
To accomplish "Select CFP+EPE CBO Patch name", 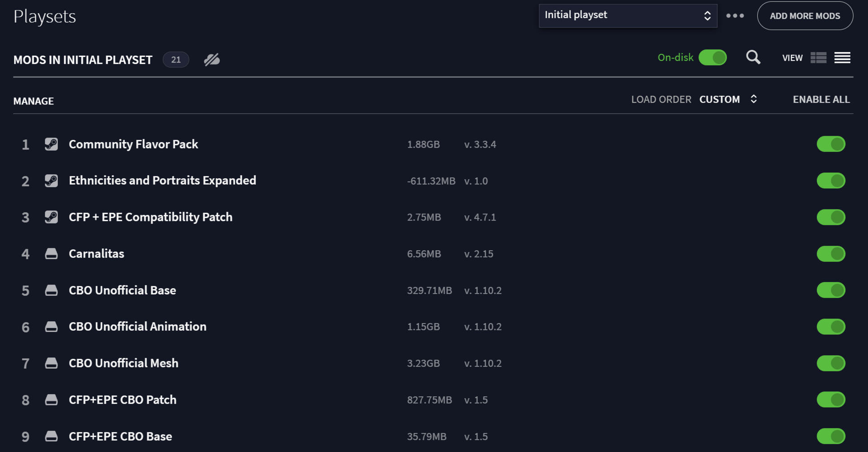I will (123, 400).
